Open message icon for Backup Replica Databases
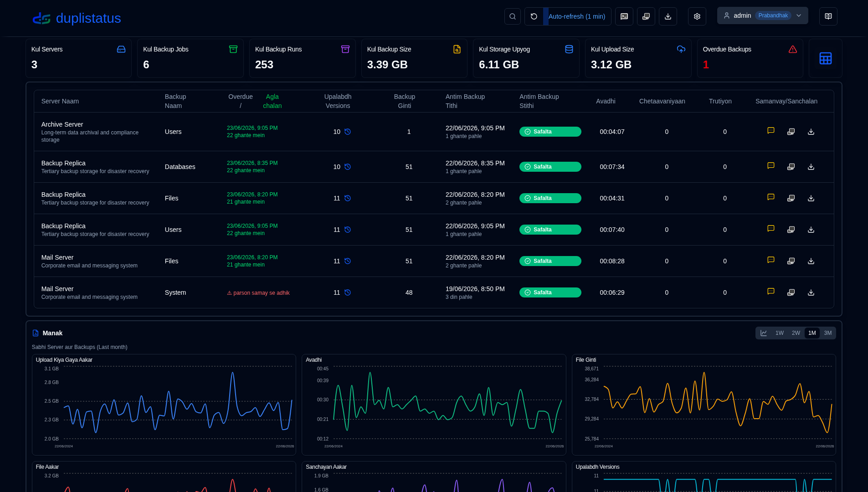Image resolution: width=868 pixels, height=492 pixels. [x=771, y=166]
